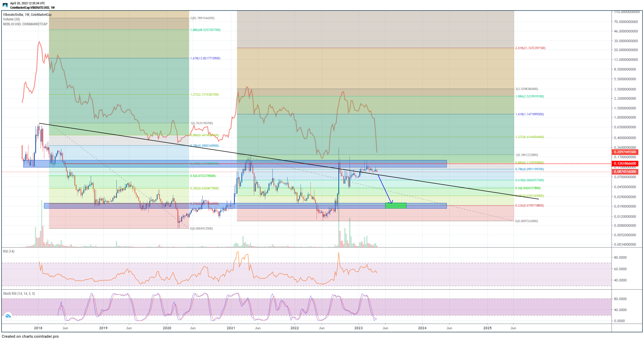644x340 pixels.
Task: Select the NEBLIO:USD comparison symbol label
Action: [25, 24]
